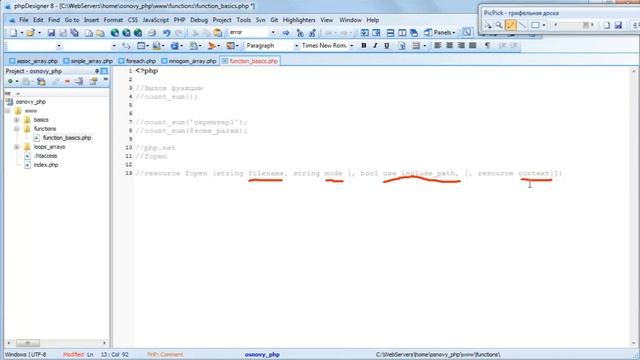The image size is (640, 360).
Task: Switch to foreach.php tab
Action: (x=137, y=61)
